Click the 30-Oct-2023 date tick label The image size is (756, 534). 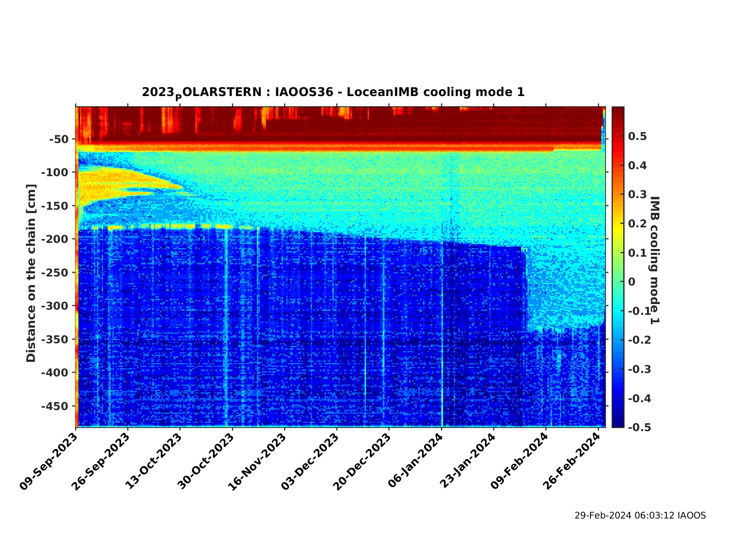[206, 461]
